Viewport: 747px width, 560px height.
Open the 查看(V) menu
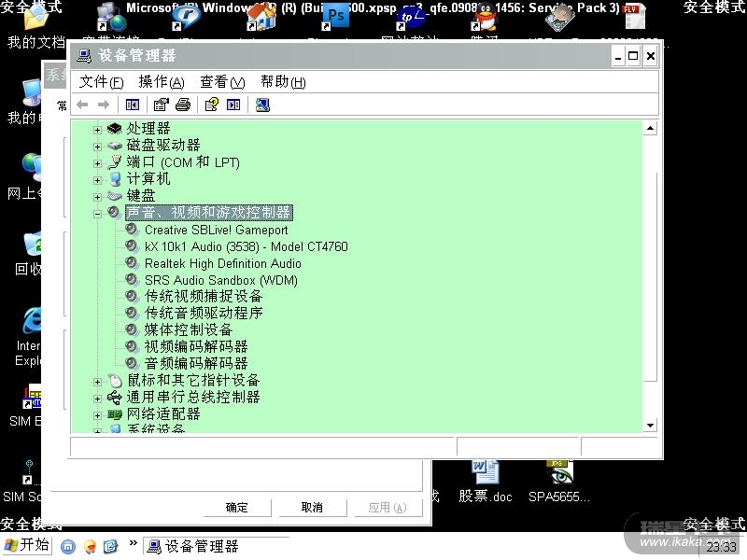tap(222, 82)
